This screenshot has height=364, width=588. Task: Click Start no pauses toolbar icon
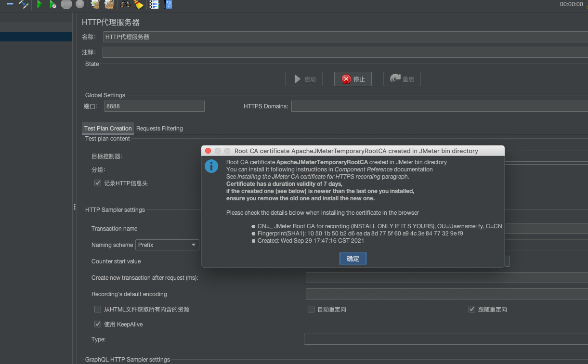[x=53, y=4]
